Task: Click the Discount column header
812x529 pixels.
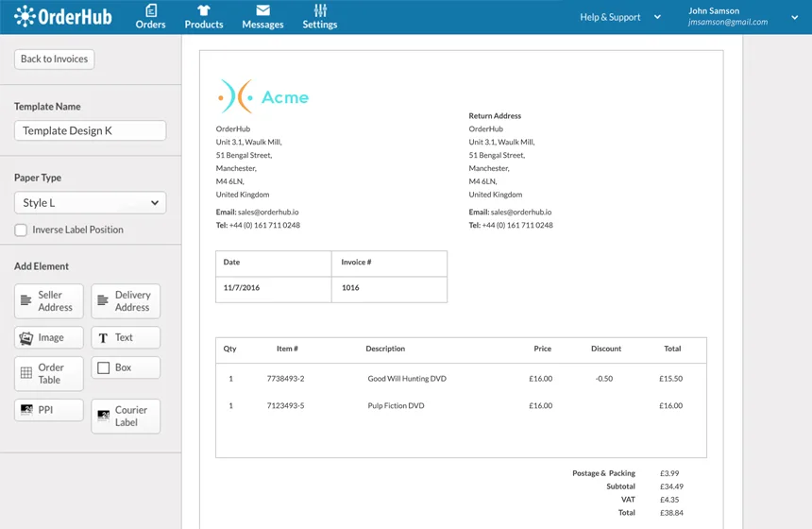Action: tap(606, 349)
